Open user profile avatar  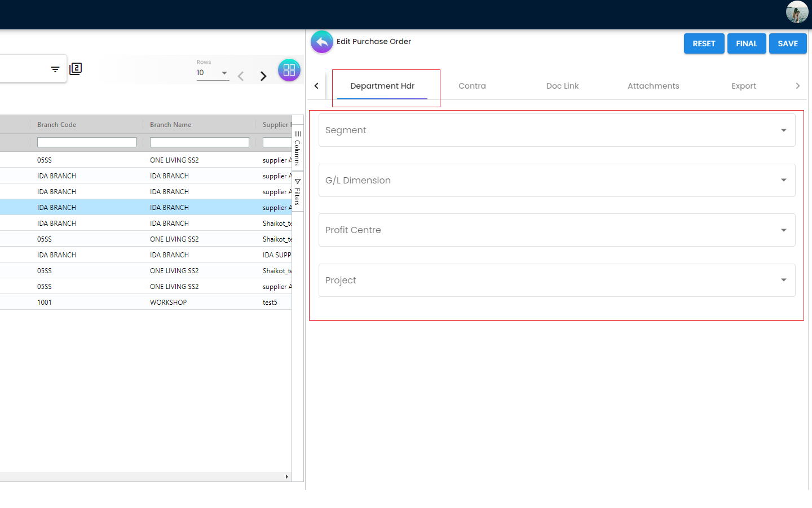click(797, 12)
